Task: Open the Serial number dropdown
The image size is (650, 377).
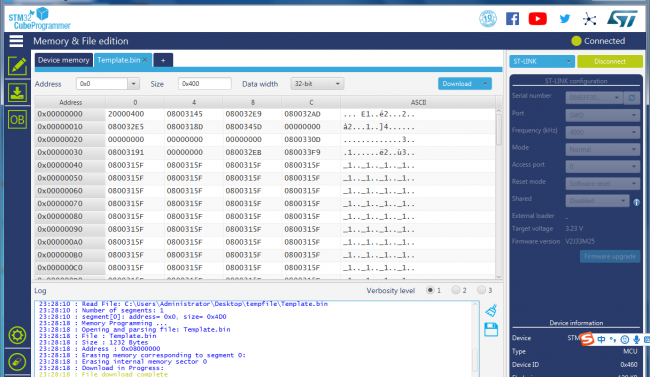Action: (x=594, y=98)
